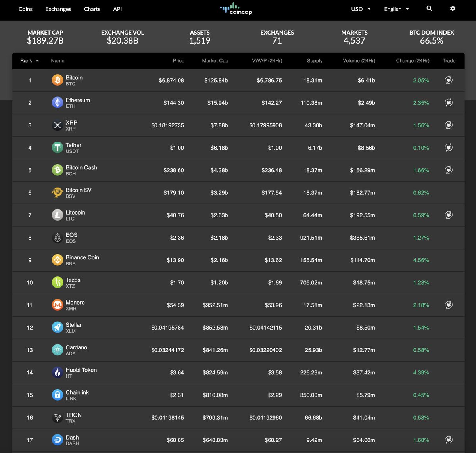Open the trade icon for Tether

coord(449,148)
